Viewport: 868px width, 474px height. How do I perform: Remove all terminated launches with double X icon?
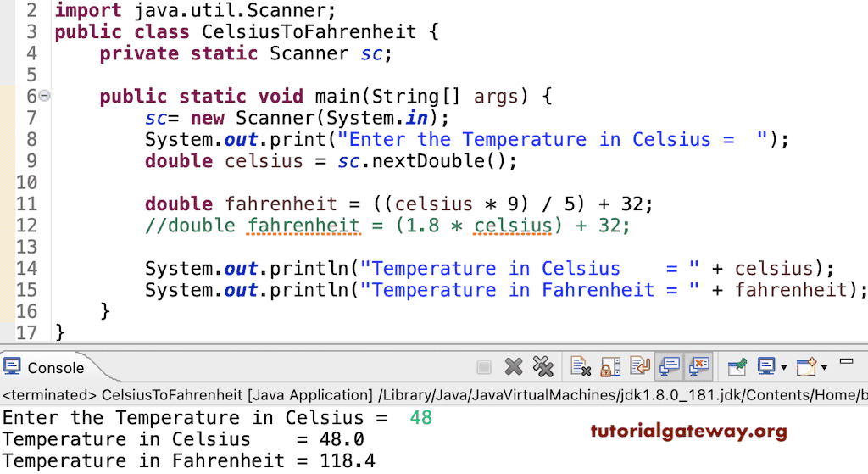point(543,366)
